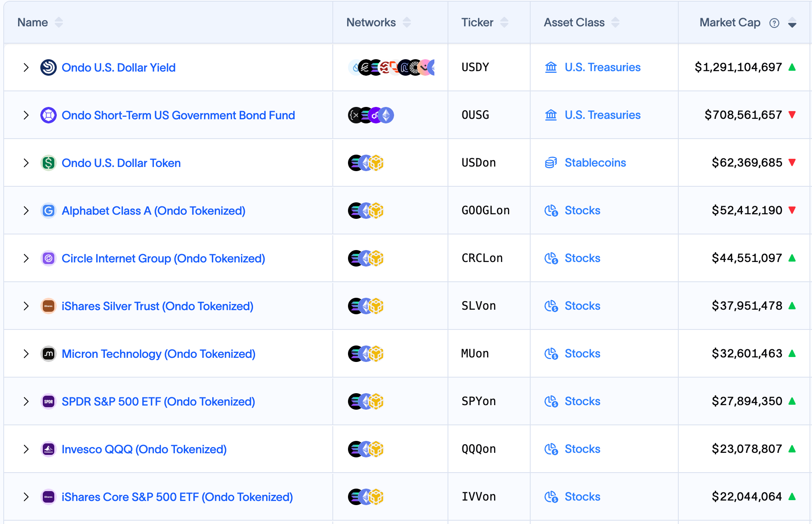Click the Ondo U.S. Dollar Yield logo icon
Screen dimensions: 812x524
click(x=49, y=67)
